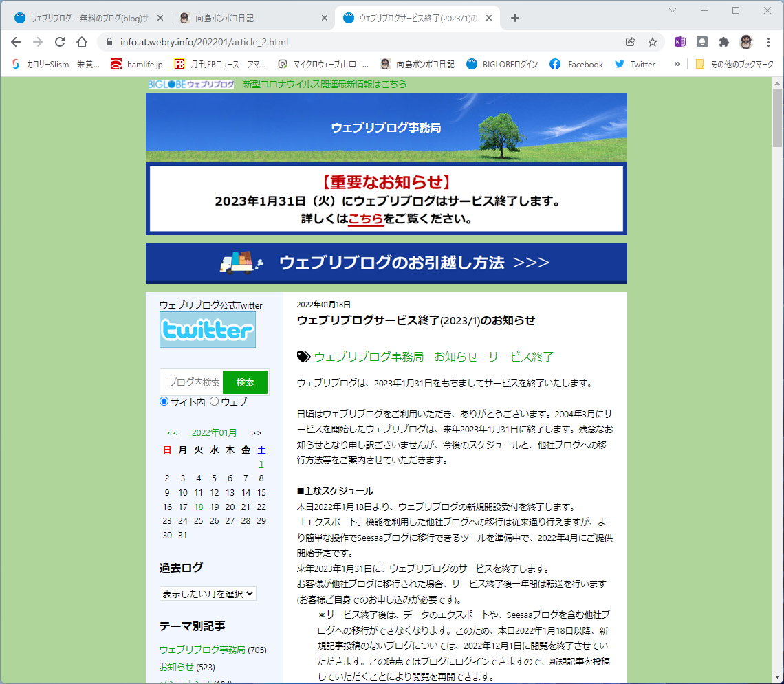Open the Extensions puzzle icon
This screenshot has width=784, height=684.
[x=724, y=42]
